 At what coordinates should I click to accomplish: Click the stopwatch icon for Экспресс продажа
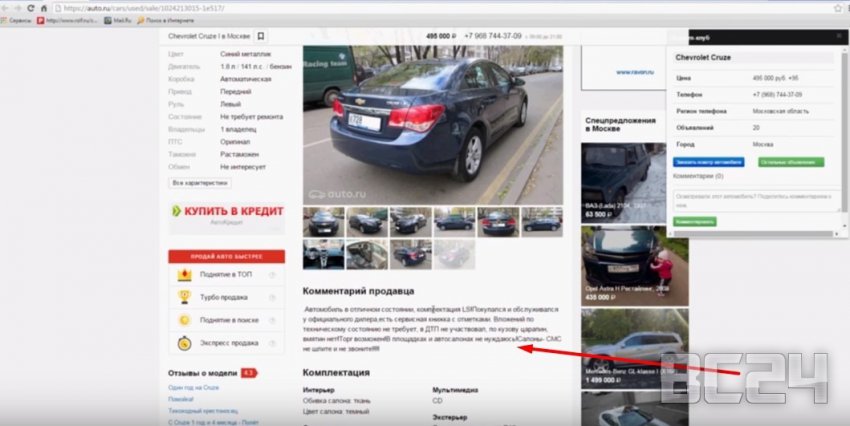[x=184, y=342]
